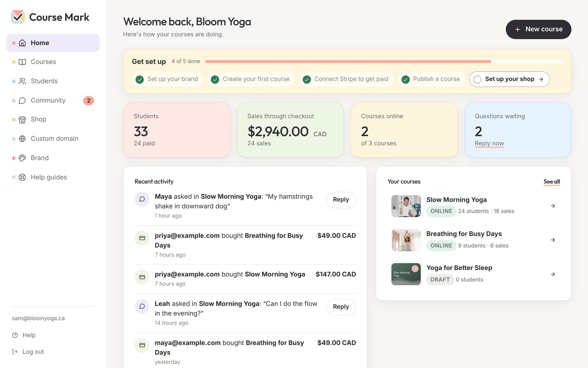The width and height of the screenshot is (588, 368).
Task: Click the checkmark for Create your first course
Action: [215, 79]
